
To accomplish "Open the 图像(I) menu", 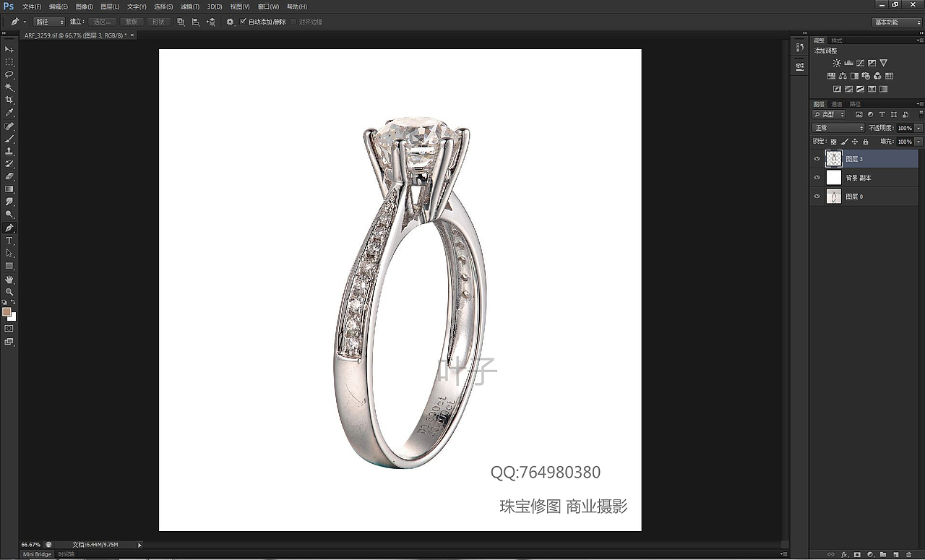I will click(x=85, y=7).
